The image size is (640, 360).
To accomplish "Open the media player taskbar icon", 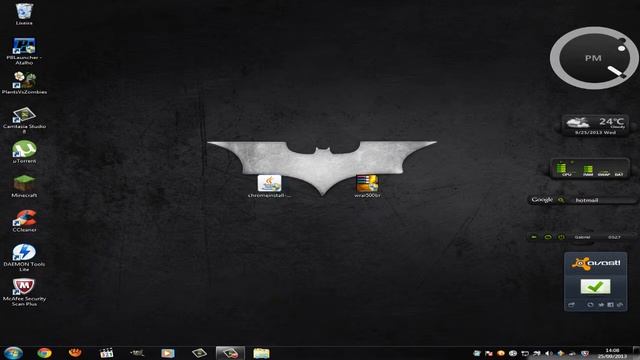I will pyautogui.click(x=168, y=353).
